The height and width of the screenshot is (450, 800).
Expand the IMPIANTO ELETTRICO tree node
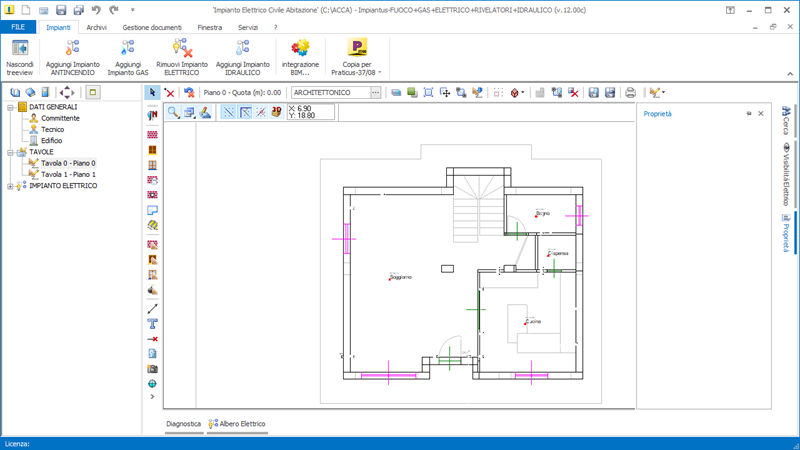point(10,186)
